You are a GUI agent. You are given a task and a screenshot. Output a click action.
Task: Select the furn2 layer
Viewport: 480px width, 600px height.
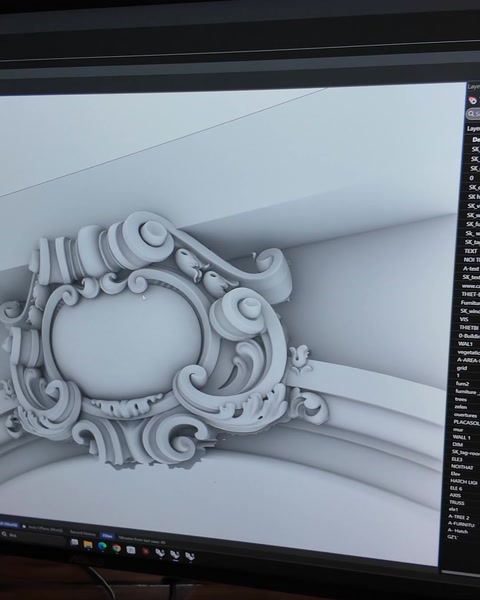pyautogui.click(x=462, y=383)
